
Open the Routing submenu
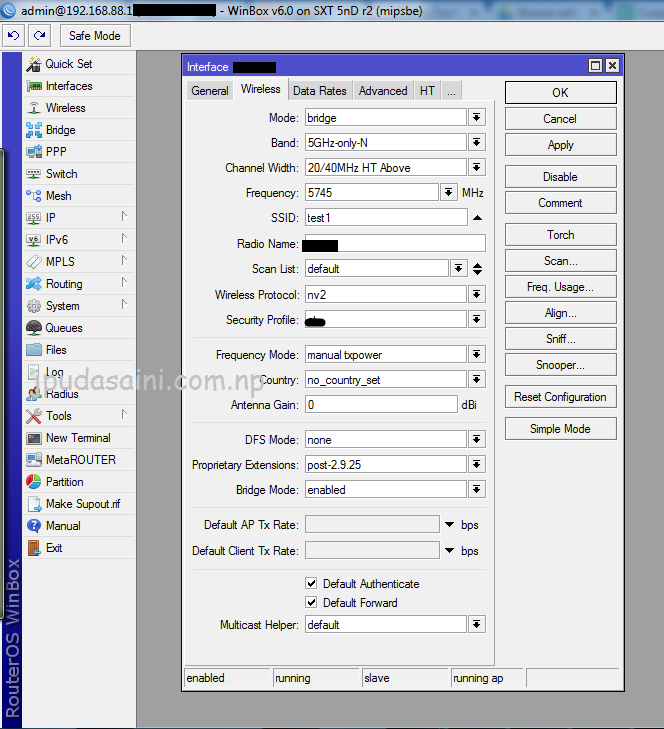tap(79, 284)
